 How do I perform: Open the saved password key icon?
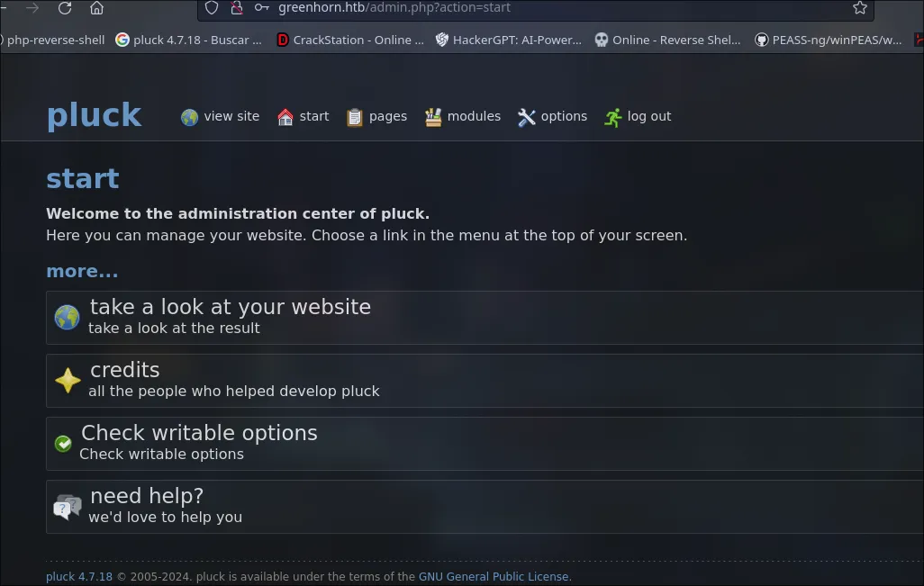pos(262,8)
